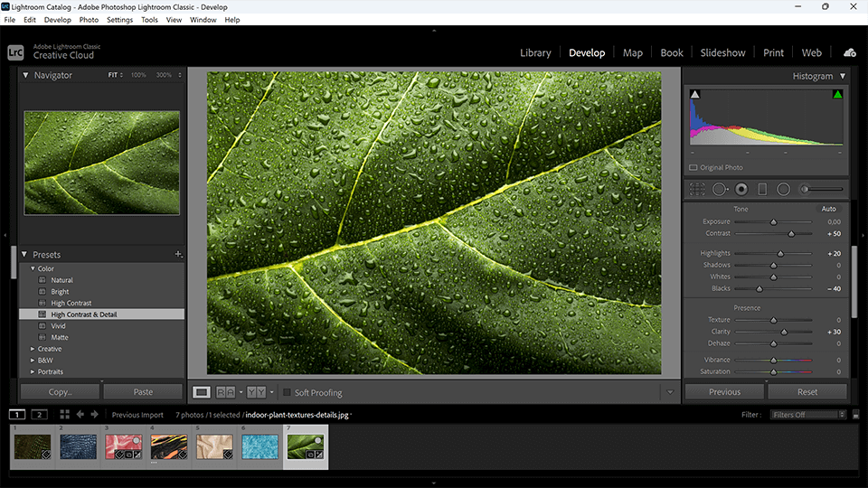Switch to the Slideshow module

coord(722,52)
